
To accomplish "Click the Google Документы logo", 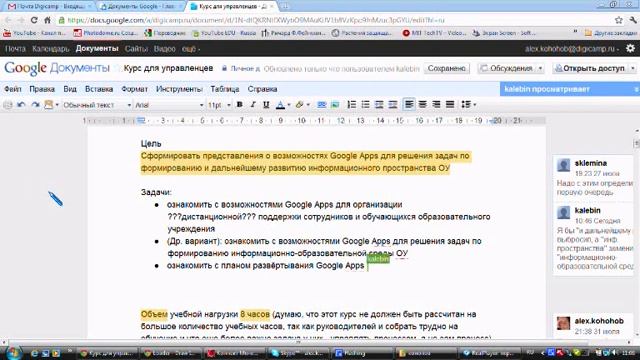I will coord(57,68).
